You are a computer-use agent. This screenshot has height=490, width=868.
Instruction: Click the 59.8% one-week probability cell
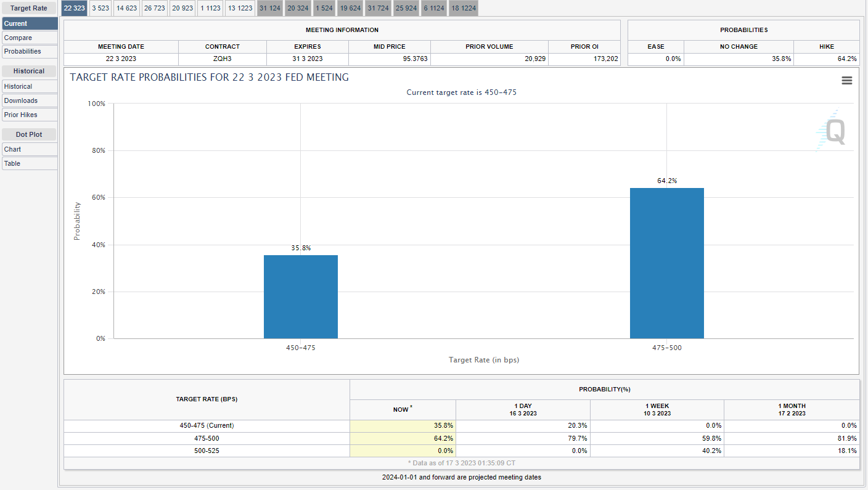(657, 438)
